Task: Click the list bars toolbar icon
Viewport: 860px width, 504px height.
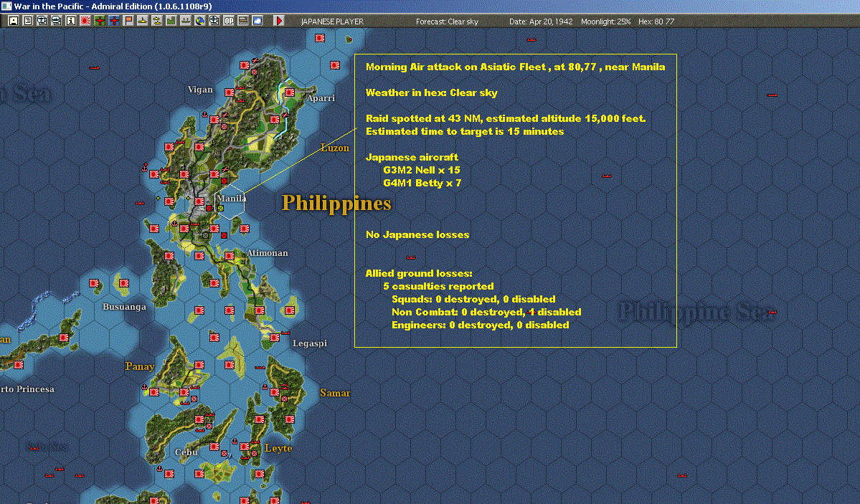Action: [242, 21]
